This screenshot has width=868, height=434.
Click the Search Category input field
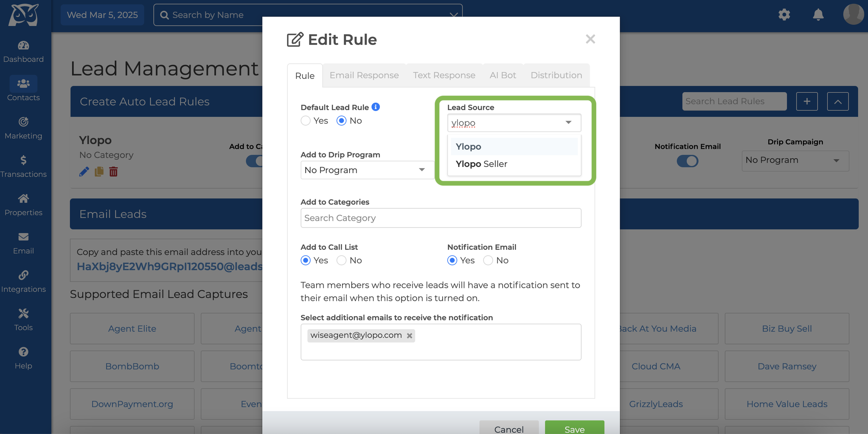click(441, 218)
